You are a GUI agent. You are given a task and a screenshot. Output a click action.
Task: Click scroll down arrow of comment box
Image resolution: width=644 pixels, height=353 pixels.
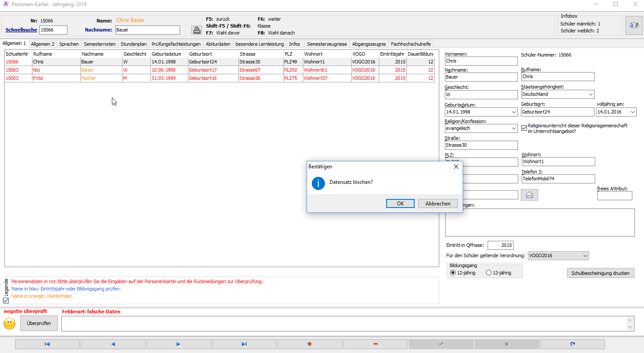pos(630,328)
